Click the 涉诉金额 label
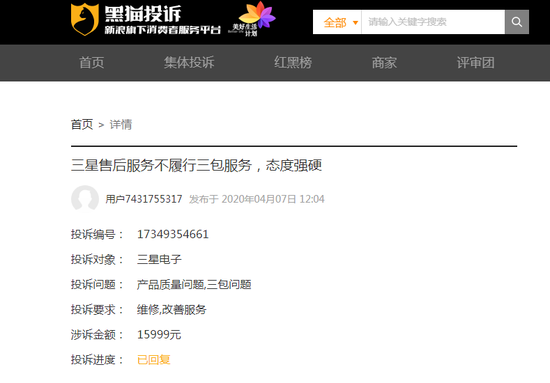Image resolution: width=550 pixels, height=383 pixels. pos(97,335)
